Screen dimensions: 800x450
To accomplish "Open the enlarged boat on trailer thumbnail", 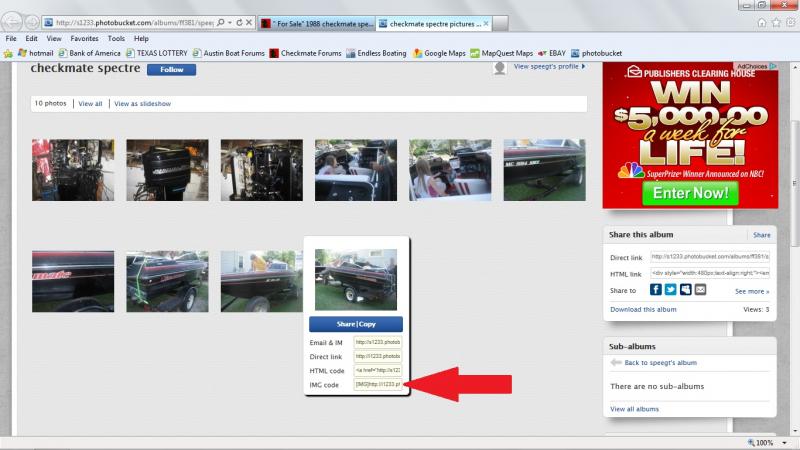I will 356,280.
